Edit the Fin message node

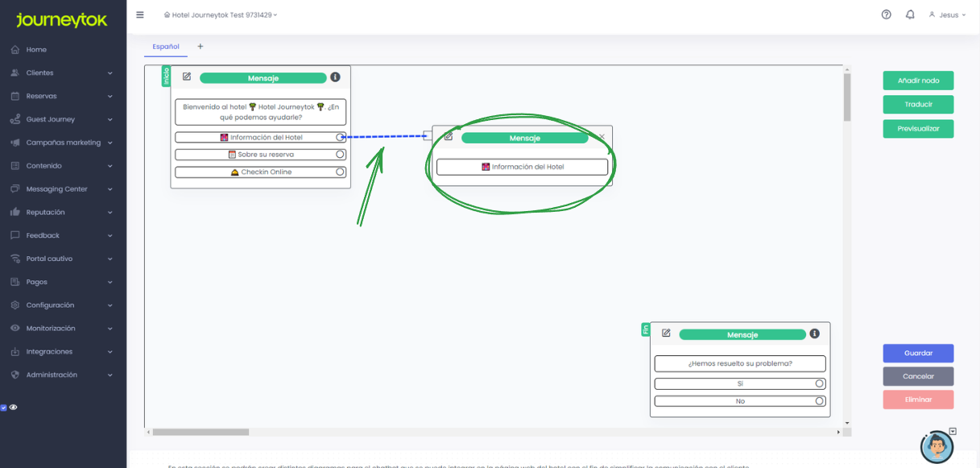pyautogui.click(x=666, y=333)
